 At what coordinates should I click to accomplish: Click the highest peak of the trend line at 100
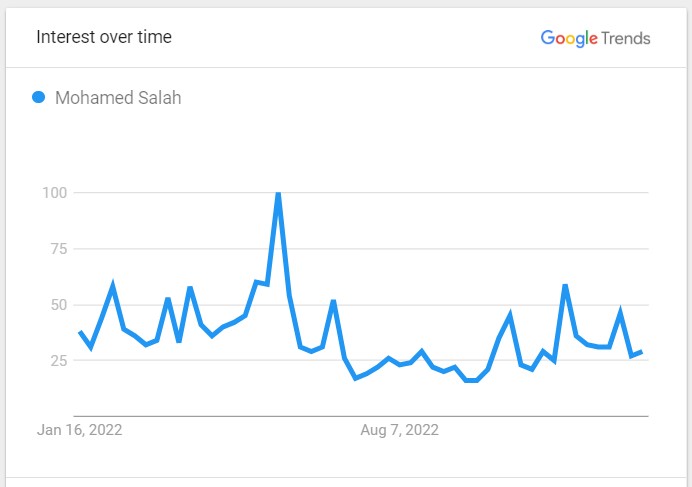pos(278,193)
